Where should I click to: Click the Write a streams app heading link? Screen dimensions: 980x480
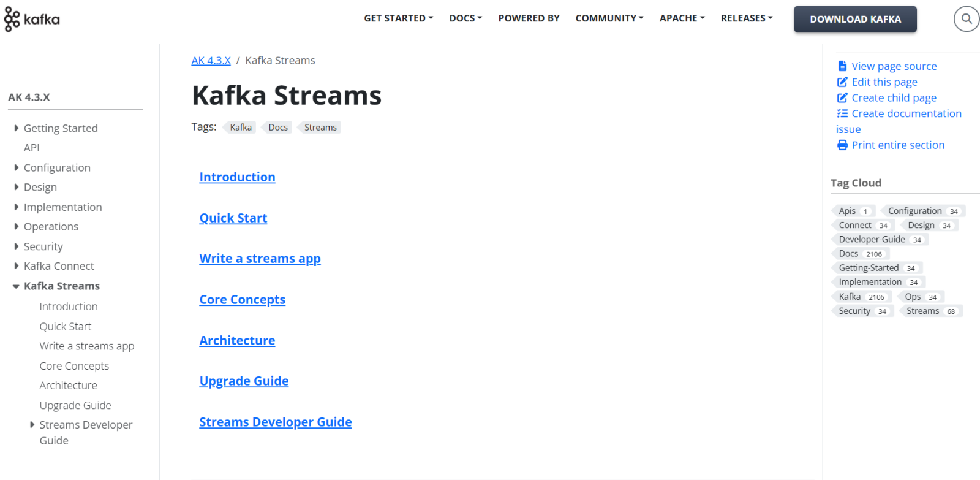click(x=260, y=259)
